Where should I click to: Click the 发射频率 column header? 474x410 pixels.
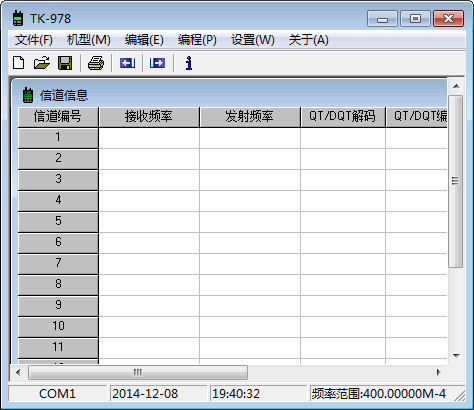click(x=250, y=117)
